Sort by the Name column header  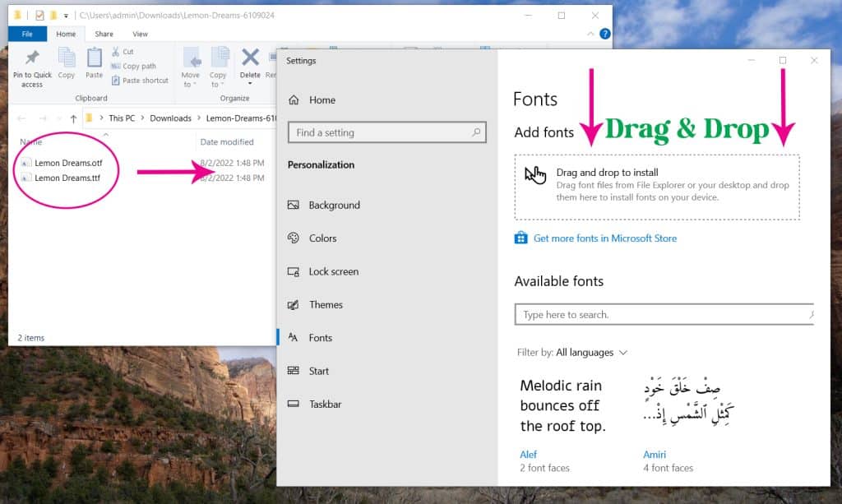[x=31, y=141]
